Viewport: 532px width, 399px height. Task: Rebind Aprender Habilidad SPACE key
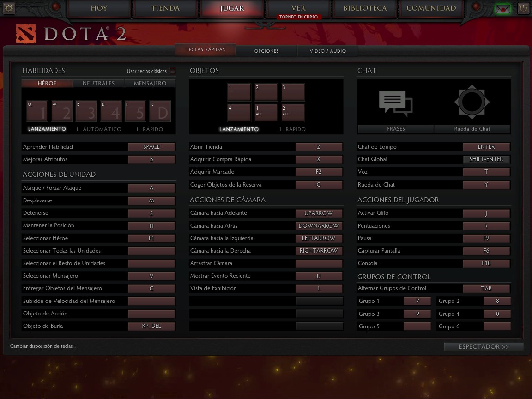151,147
